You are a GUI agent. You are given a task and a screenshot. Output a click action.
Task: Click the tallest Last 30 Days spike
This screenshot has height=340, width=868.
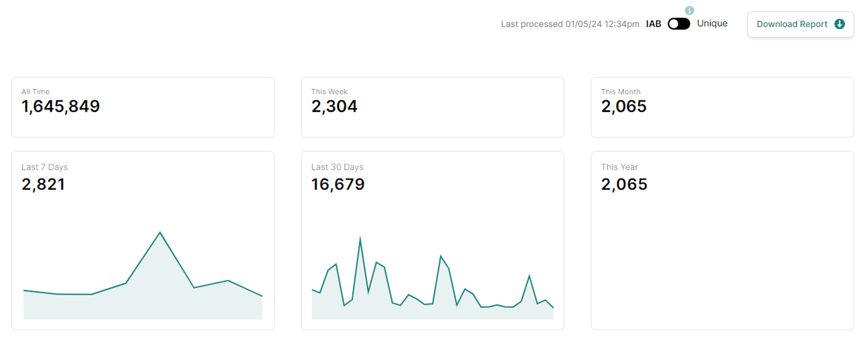[x=360, y=238]
